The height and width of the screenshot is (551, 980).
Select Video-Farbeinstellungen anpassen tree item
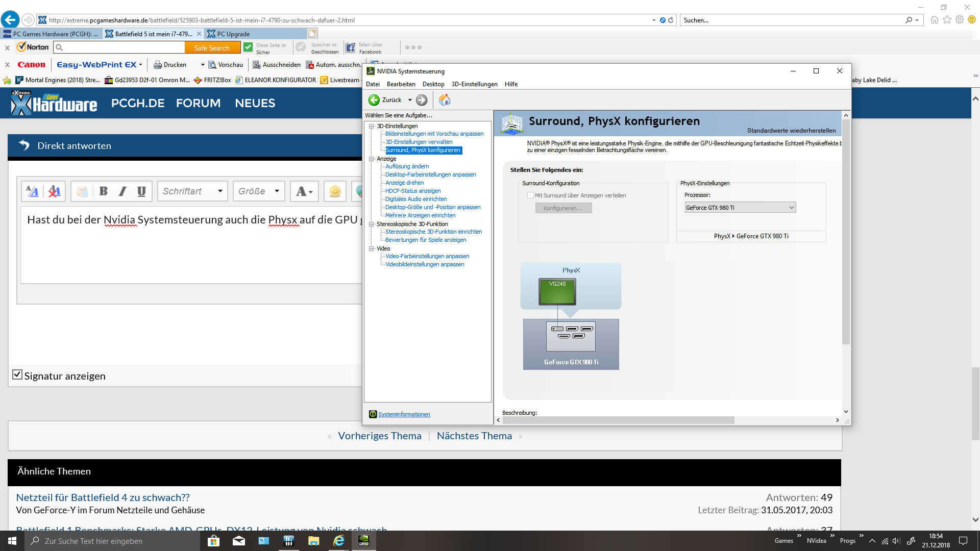point(427,256)
